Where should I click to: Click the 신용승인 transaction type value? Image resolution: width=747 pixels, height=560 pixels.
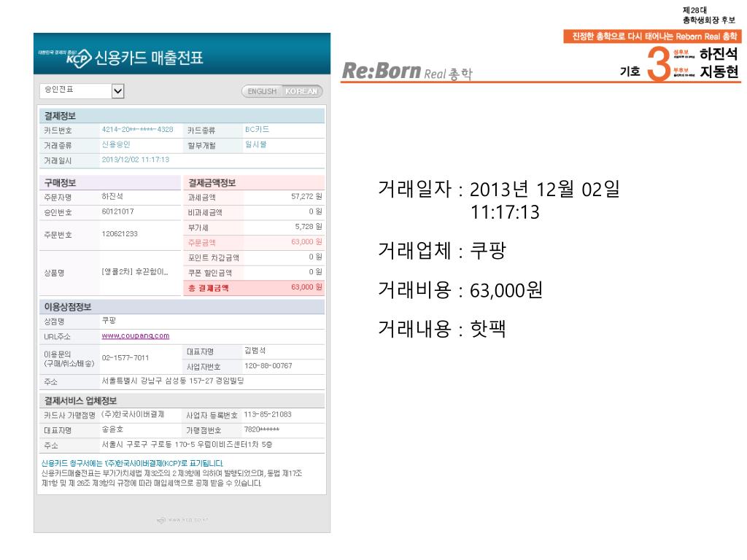[x=116, y=144]
